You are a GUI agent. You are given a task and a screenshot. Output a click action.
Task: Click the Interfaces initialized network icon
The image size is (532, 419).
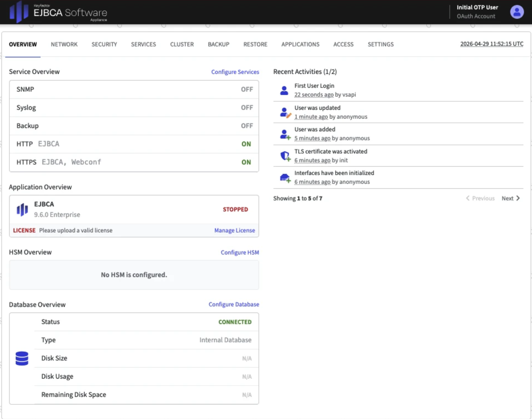click(x=285, y=178)
